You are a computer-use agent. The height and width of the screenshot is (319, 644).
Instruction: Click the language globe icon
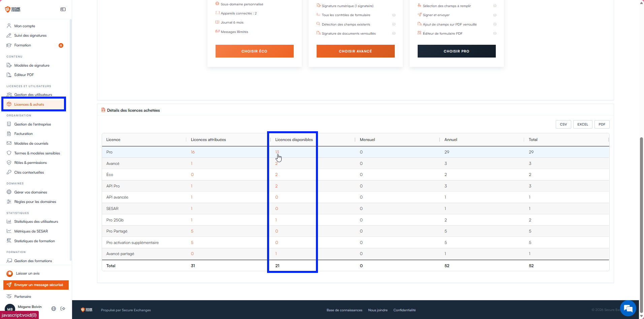point(54,309)
